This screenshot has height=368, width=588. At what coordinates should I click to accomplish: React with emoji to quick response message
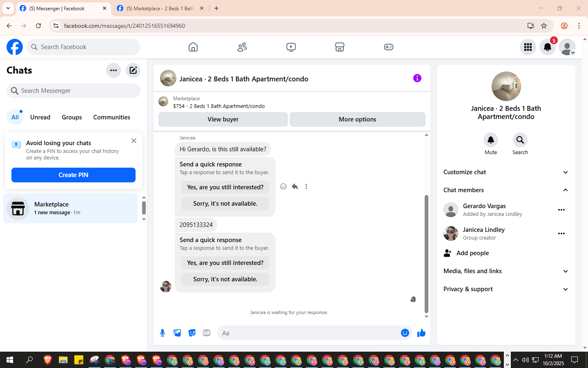tap(283, 186)
